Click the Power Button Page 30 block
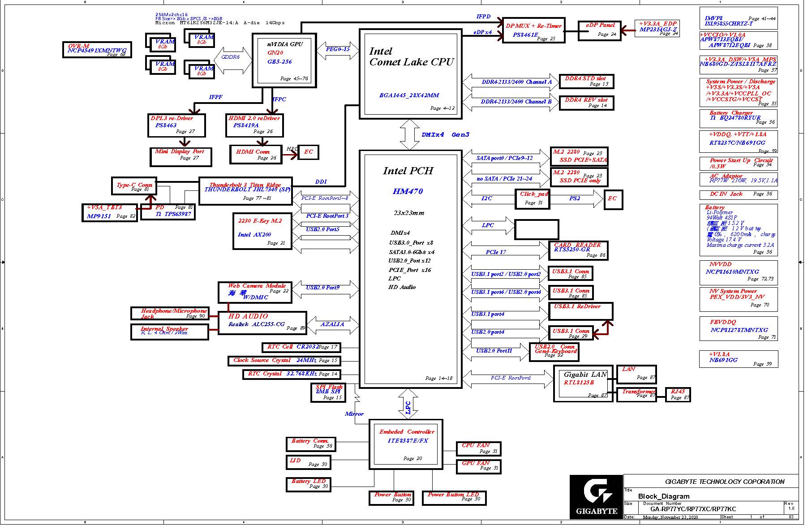 click(x=391, y=498)
